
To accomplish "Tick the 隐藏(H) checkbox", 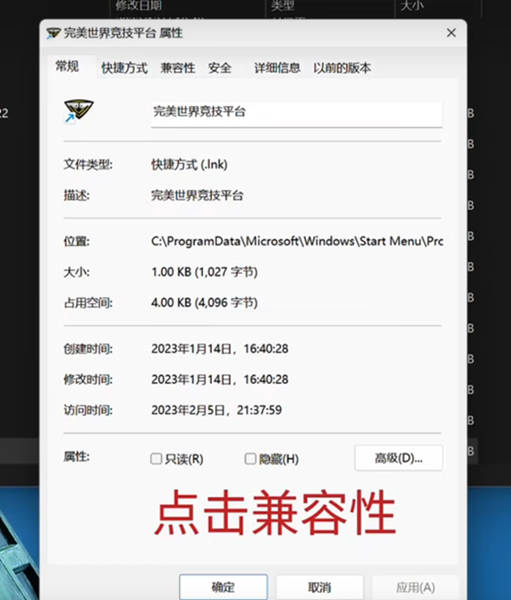I will [x=250, y=458].
